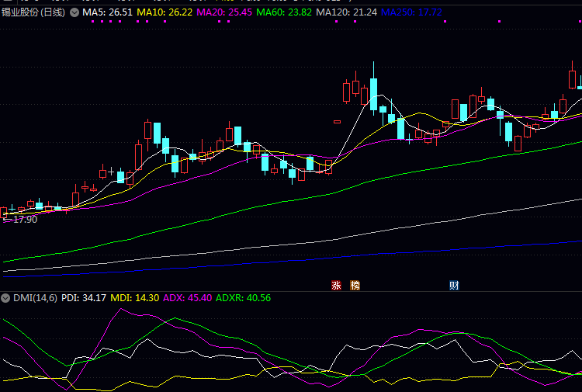Open the MA indicator dropdown arrow beside 锡业股份
The height and width of the screenshot is (392, 582).
click(x=74, y=12)
